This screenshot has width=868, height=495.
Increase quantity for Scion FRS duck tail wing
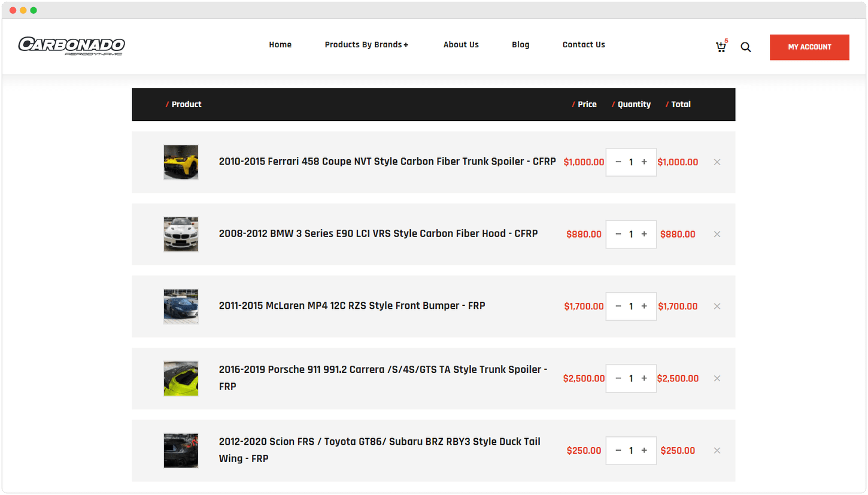pyautogui.click(x=644, y=451)
